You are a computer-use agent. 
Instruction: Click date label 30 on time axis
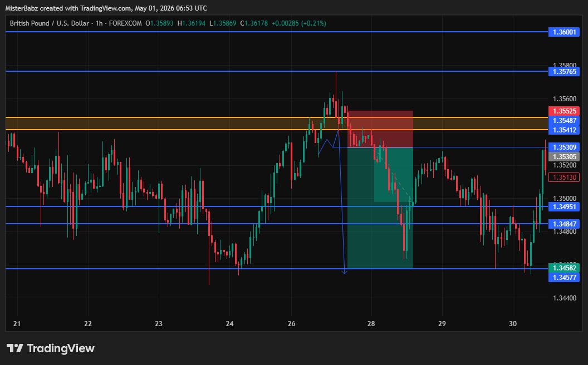pos(513,323)
